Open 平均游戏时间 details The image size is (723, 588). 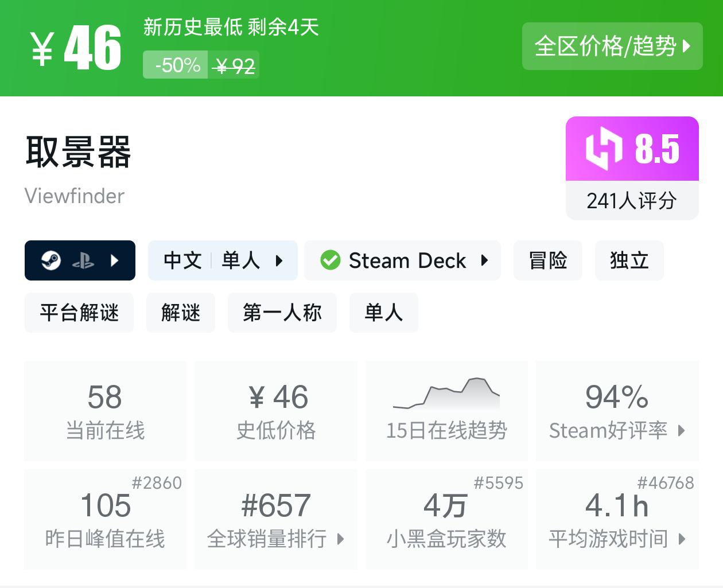pos(617,539)
